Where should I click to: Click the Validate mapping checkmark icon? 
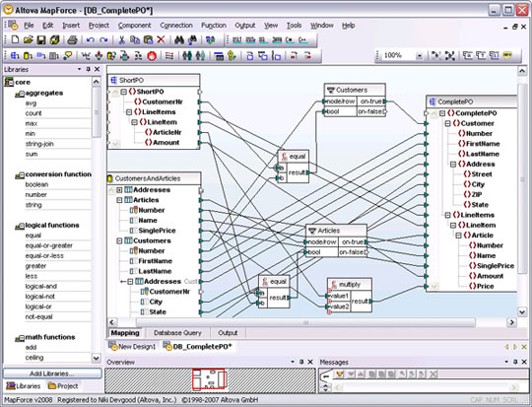(211, 40)
